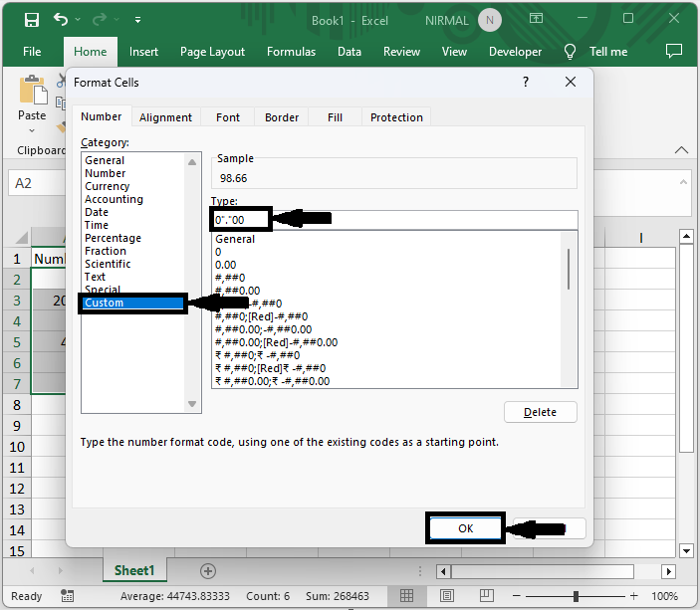Switch to Normal view icon
The height and width of the screenshot is (610, 700).
tap(406, 596)
